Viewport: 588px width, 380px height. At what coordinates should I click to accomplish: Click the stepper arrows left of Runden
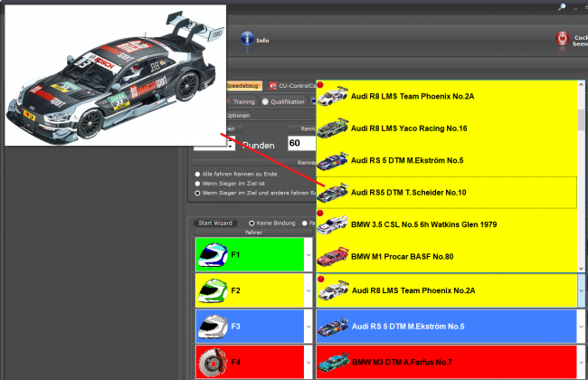(x=231, y=144)
